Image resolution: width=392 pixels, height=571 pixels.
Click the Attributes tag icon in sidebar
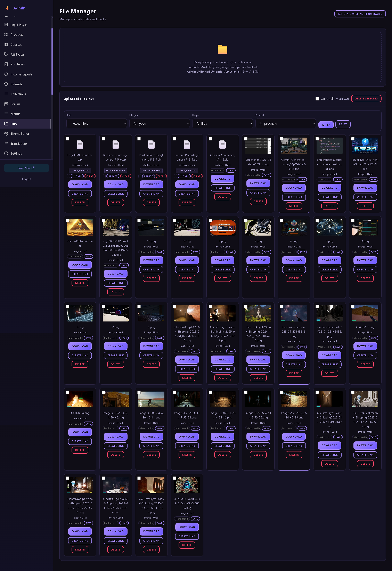pyautogui.click(x=6, y=54)
